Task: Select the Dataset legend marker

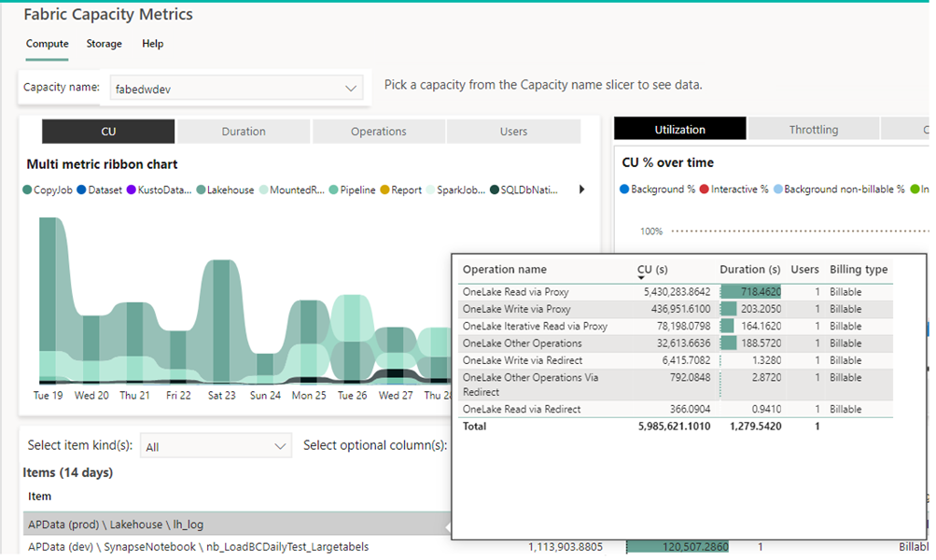Action: [84, 189]
